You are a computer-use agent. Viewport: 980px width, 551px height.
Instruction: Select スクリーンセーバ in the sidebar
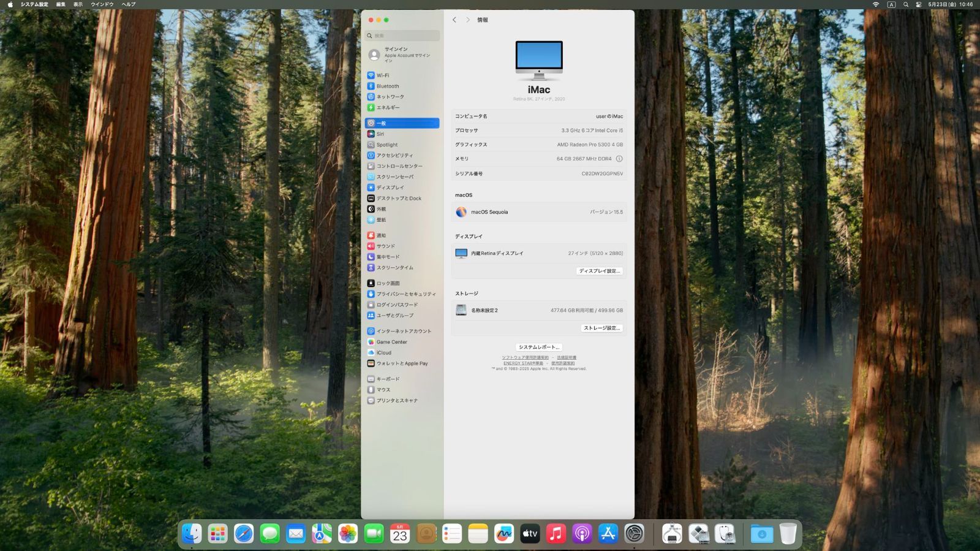coord(402,177)
